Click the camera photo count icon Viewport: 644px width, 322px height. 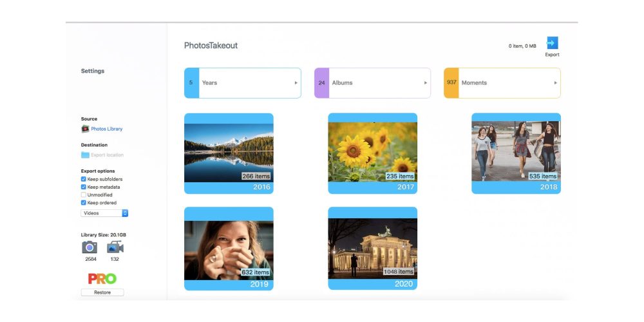click(90, 248)
